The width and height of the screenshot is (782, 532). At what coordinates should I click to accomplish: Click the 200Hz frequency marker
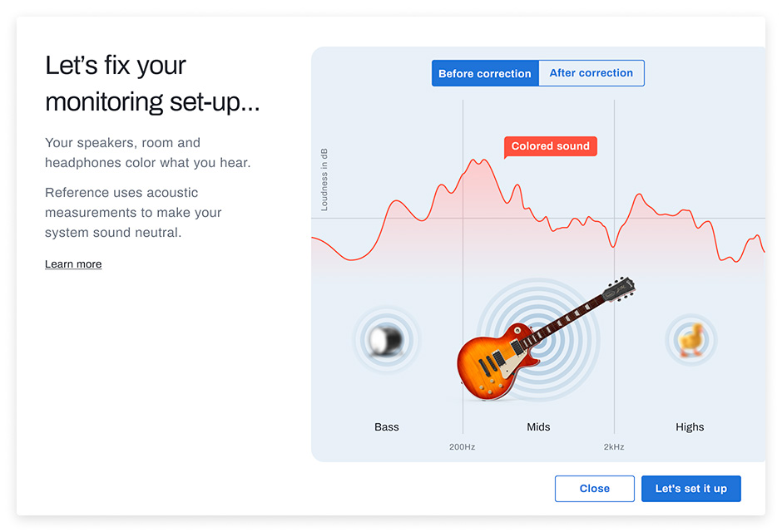coord(461,446)
